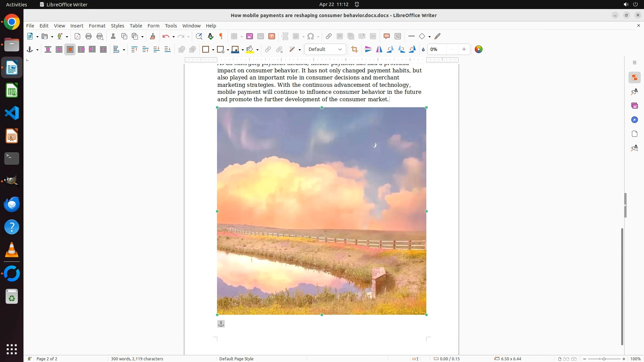
Task: Expand the anchor type dropdown arrow
Action: [x=37, y=50]
